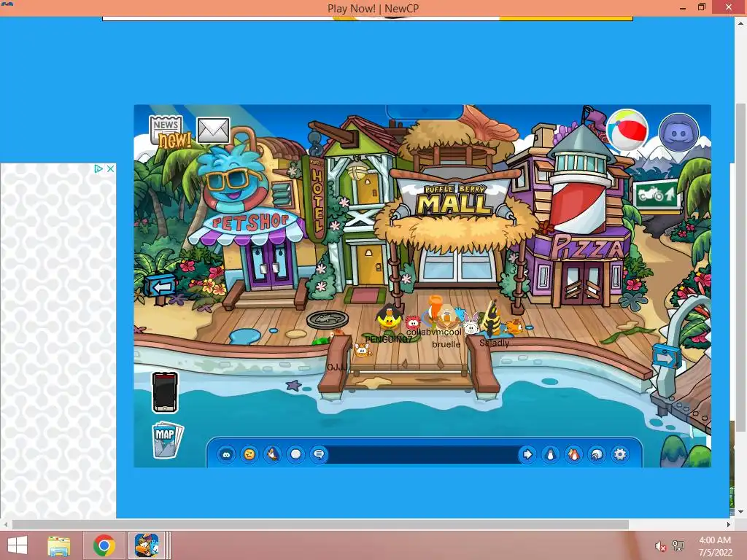Screen dimensions: 747x560
Task: Click the chat message input field
Action: (422, 455)
